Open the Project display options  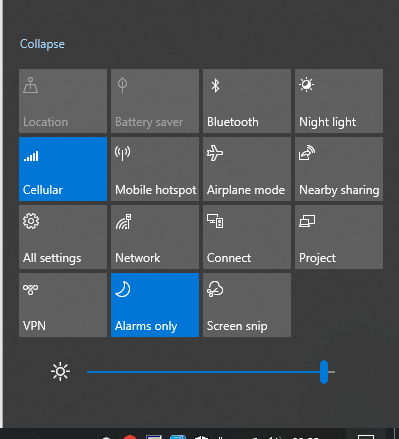point(339,237)
